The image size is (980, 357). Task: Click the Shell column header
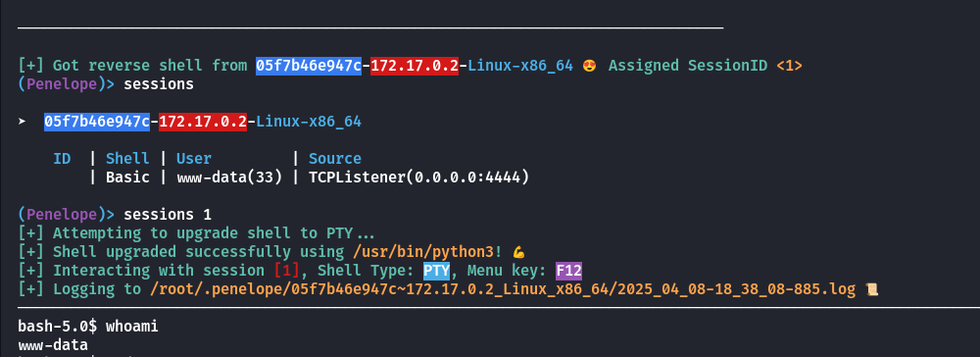pos(127,159)
